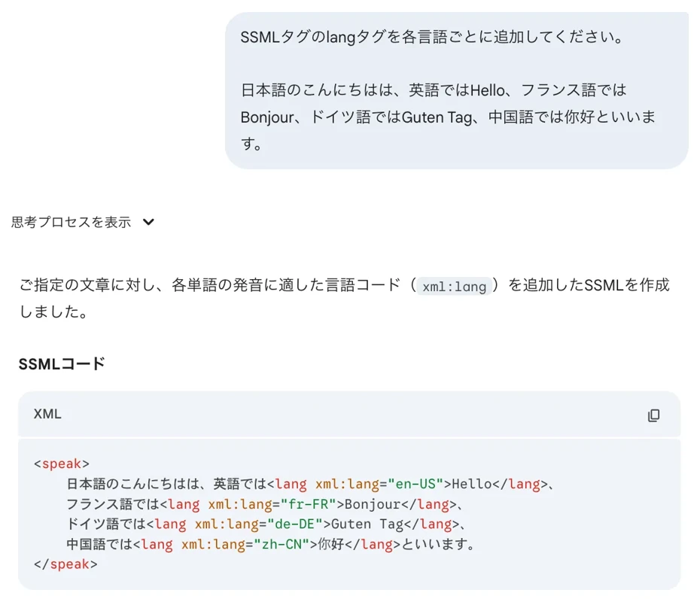
Task: Click the de-DE attribute in the SSML code
Action: pyautogui.click(x=297, y=524)
